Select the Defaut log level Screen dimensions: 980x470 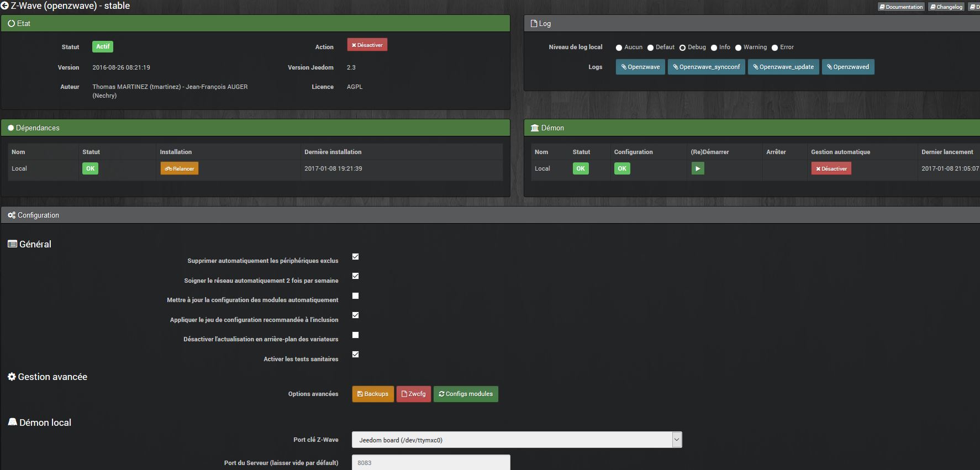click(650, 47)
